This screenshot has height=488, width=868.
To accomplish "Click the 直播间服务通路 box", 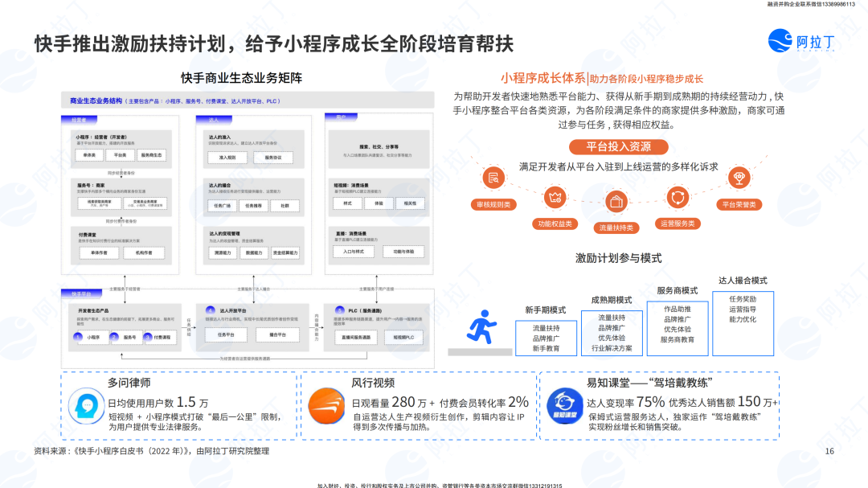I will pos(356,338).
